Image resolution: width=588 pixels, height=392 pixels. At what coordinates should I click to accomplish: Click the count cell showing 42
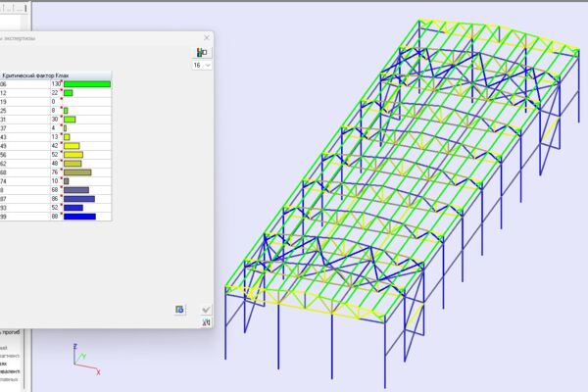[x=57, y=146]
